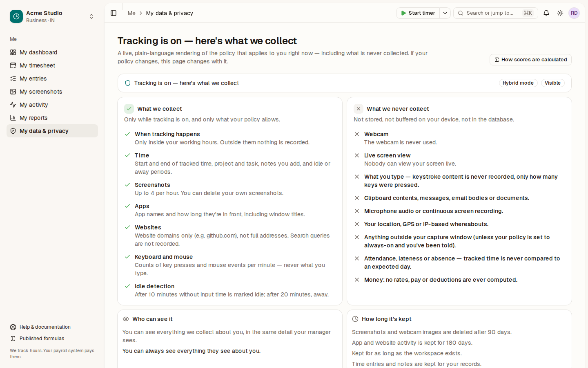Go to Me in the breadcrumb
The height and width of the screenshot is (368, 588).
(131, 13)
